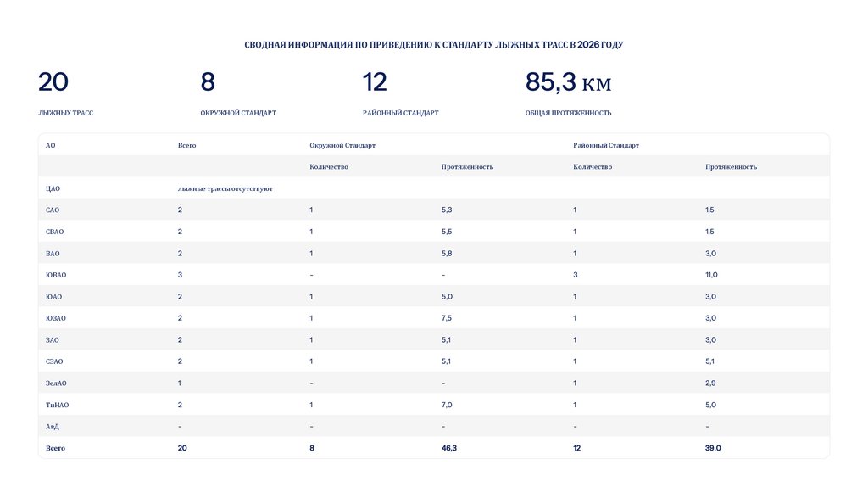Viewport: 868px width, 487px height.
Task: Select the ЗАО row label
Action: point(52,340)
